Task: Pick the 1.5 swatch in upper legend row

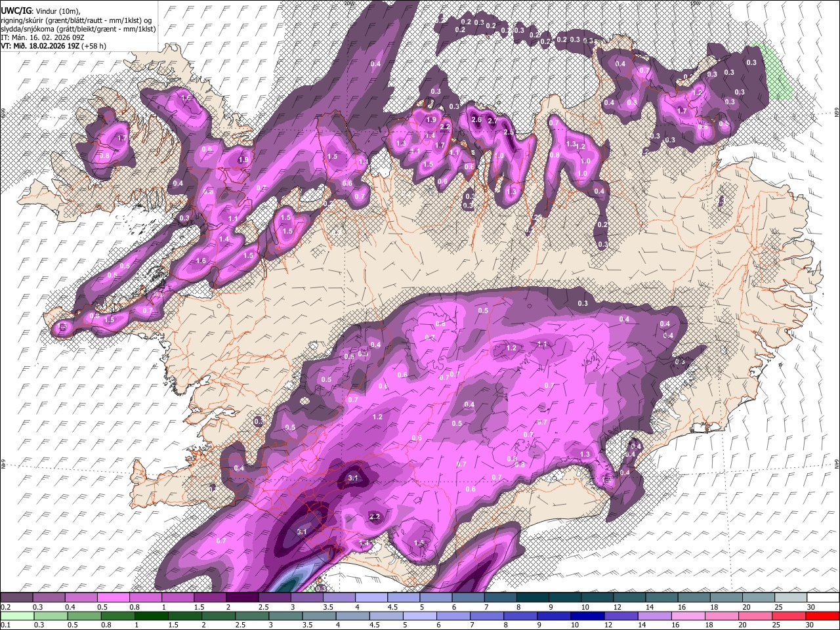Action: (x=209, y=598)
